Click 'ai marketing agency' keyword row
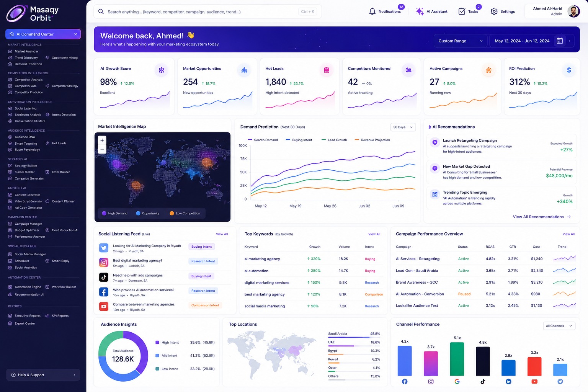 click(x=314, y=259)
